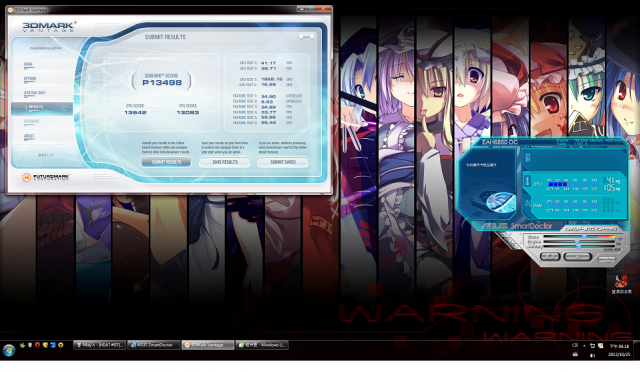Adjust the Memory clock slider in SmartDoctor
This screenshot has height=372, width=640.
578,246
